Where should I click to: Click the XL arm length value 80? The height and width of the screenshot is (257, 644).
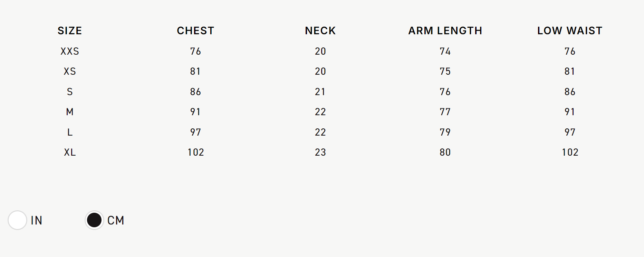[445, 152]
